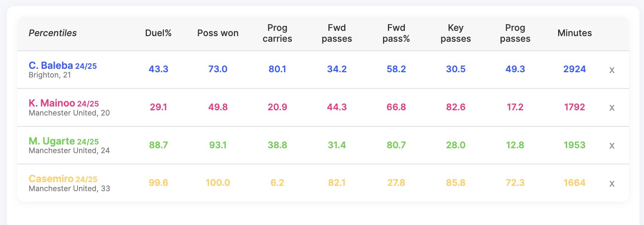This screenshot has width=644, height=225.
Task: Sort by Prog carries column header
Action: 277,33
